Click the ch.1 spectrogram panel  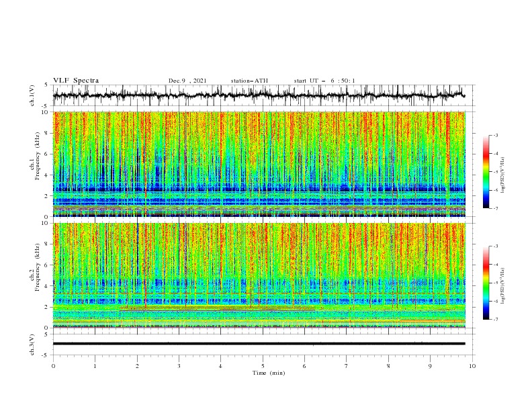pyautogui.click(x=259, y=164)
